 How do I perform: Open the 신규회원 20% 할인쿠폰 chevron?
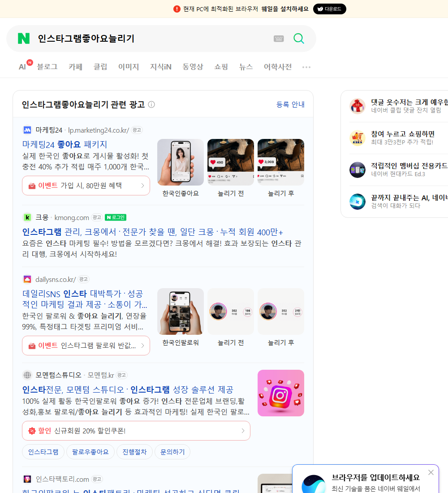tap(243, 431)
